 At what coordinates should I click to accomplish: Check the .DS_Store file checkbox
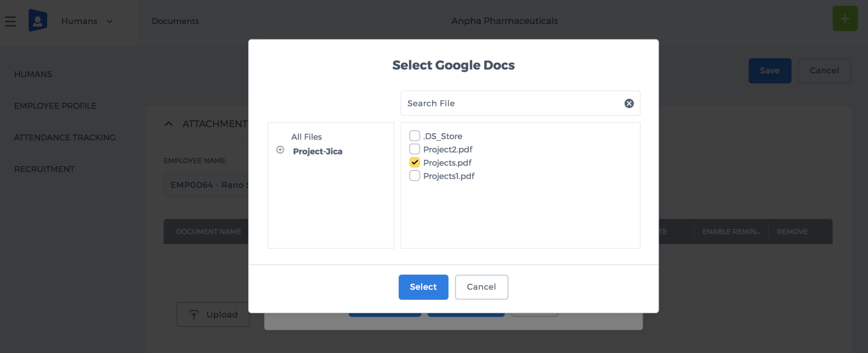(415, 136)
